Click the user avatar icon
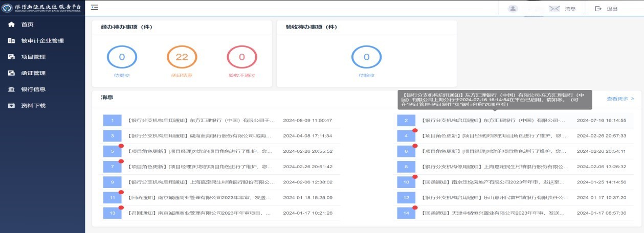This screenshot has width=644, height=233. pyautogui.click(x=513, y=9)
